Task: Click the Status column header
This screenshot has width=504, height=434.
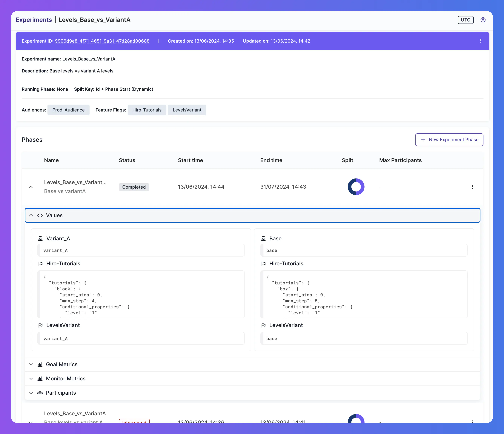Action: coord(127,160)
